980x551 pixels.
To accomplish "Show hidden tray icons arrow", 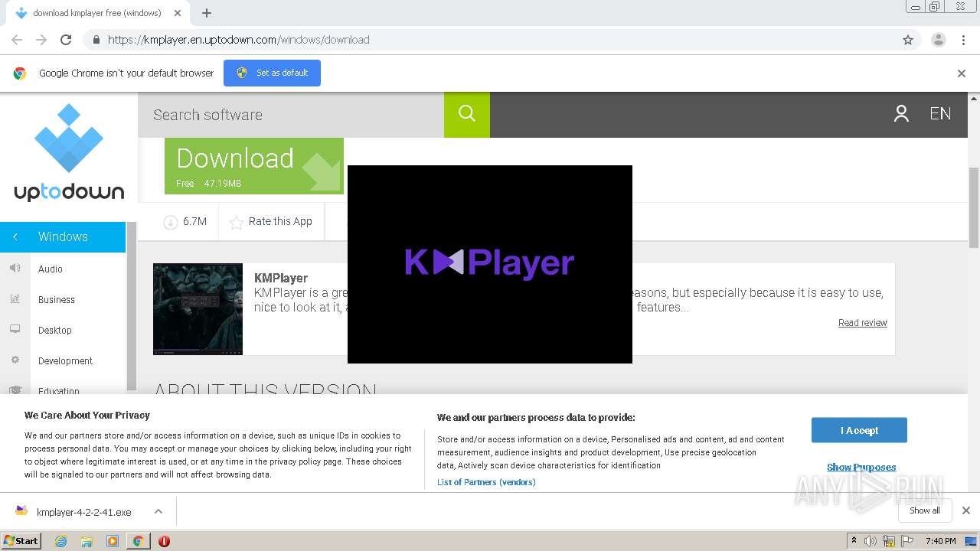I will point(853,541).
